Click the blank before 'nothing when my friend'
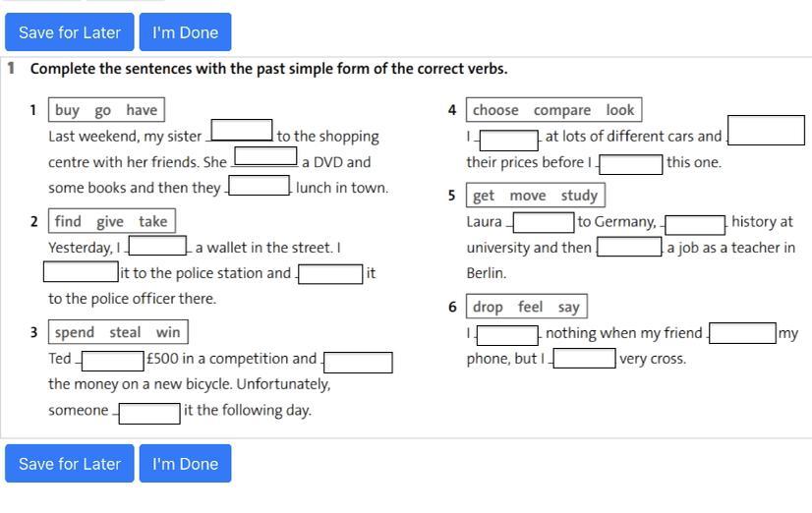812x513 pixels. (x=507, y=335)
